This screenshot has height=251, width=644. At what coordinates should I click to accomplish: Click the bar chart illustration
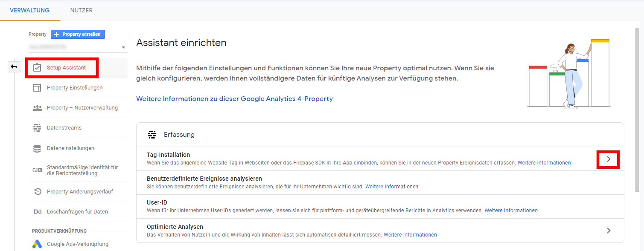click(x=569, y=73)
